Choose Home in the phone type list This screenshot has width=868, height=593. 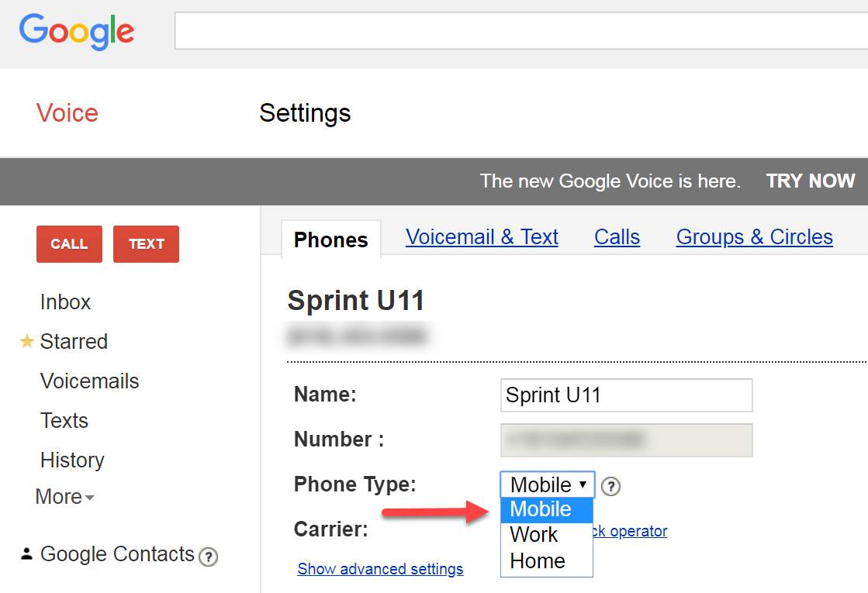[537, 560]
